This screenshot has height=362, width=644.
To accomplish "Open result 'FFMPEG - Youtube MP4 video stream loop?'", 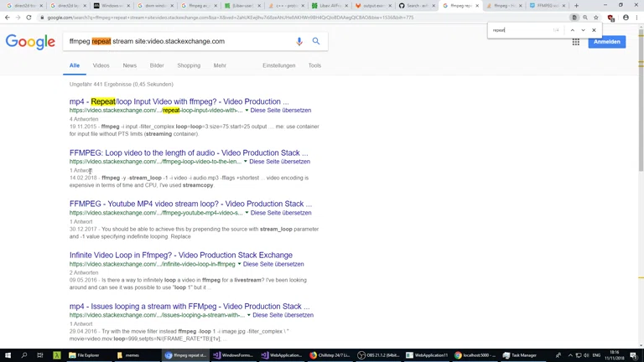I will coord(190,204).
